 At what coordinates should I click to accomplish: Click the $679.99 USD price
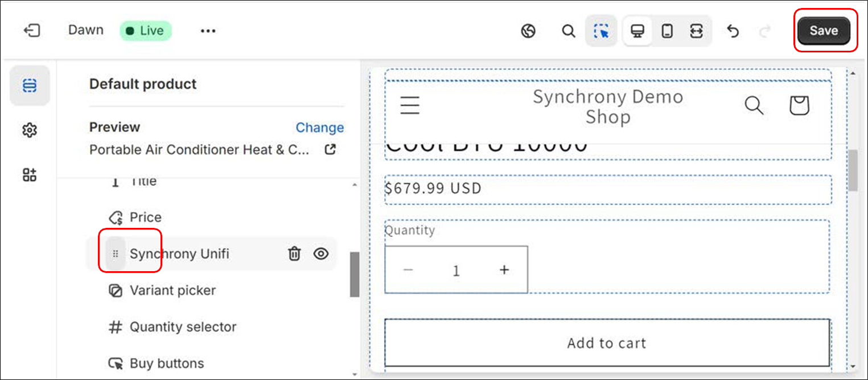pyautogui.click(x=433, y=188)
